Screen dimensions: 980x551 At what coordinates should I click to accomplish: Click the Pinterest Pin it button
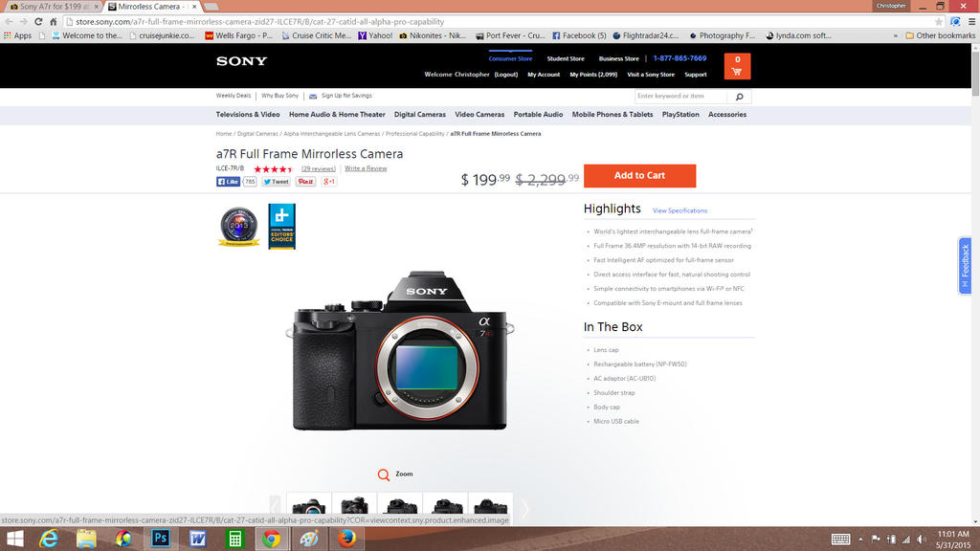tap(305, 181)
